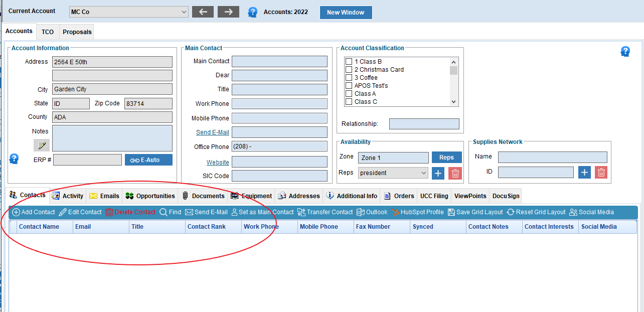Click Transfer Contact in the toolbar
Screen dimensions: 644x312
[325, 212]
